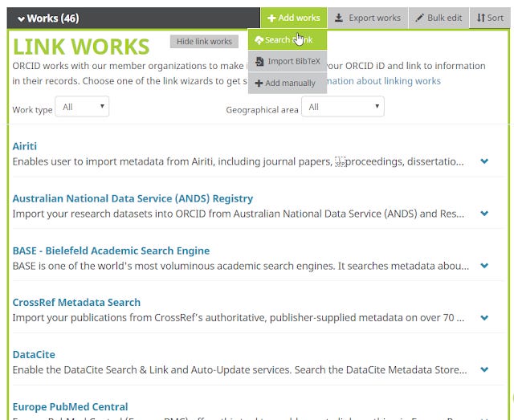
Task: Open Bulk edit mode
Action: pos(439,18)
